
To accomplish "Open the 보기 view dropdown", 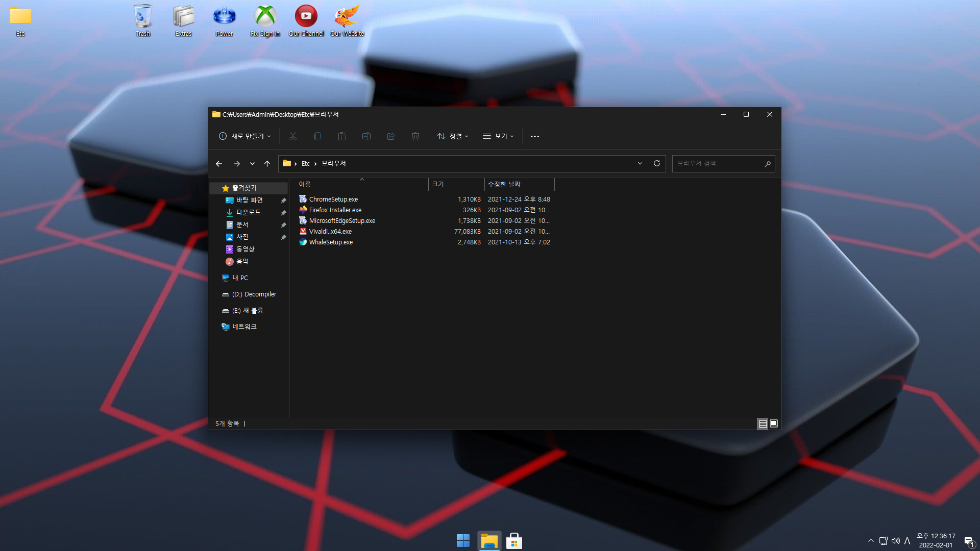I will coord(498,136).
